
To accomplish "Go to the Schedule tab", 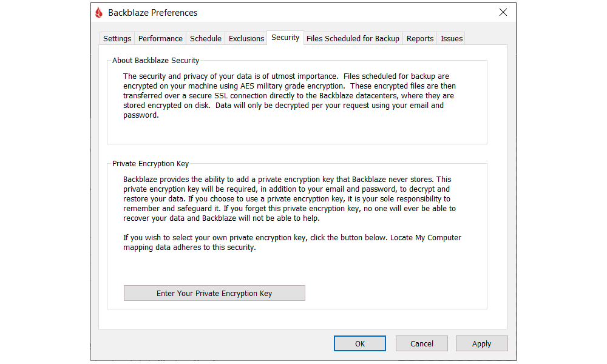I will (206, 39).
